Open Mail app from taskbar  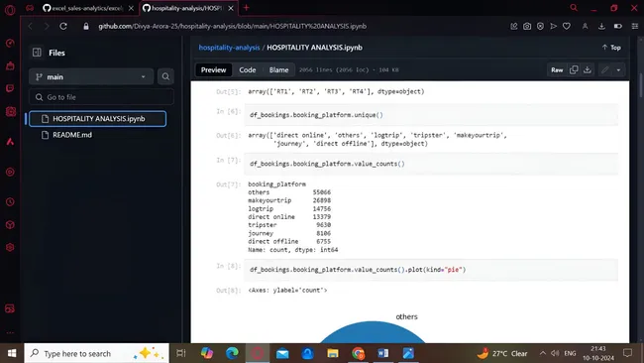tap(282, 353)
